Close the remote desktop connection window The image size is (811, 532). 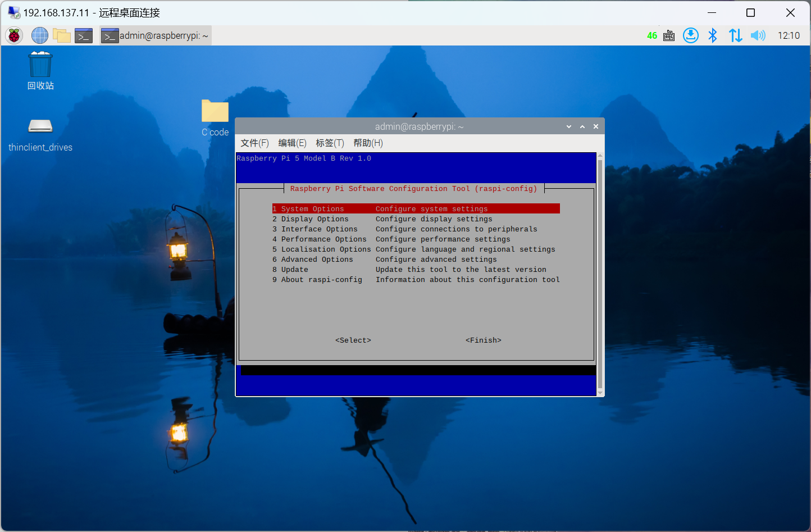[790, 12]
